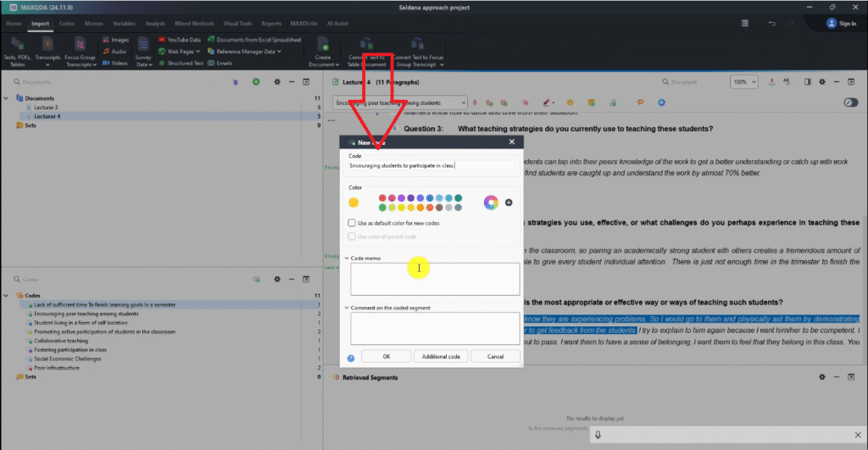
Task: Tick the 'Use color of parent code' checkbox
Action: (x=353, y=236)
